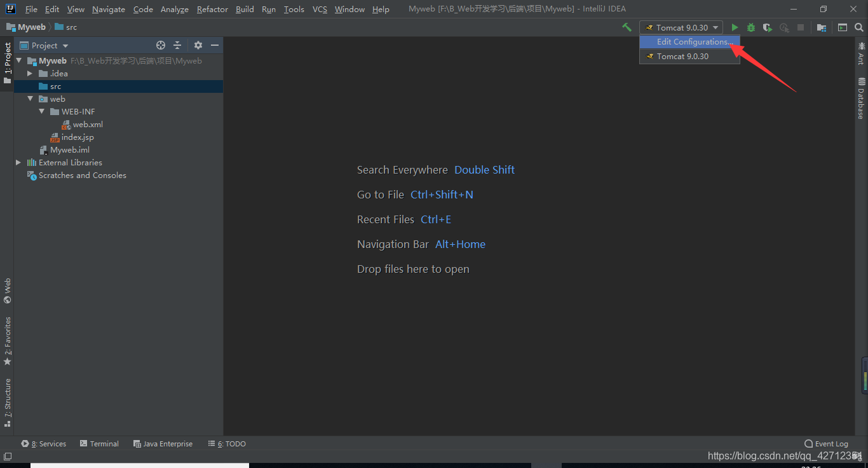Select Scratches and Consoles
The image size is (868, 468).
(x=76, y=175)
